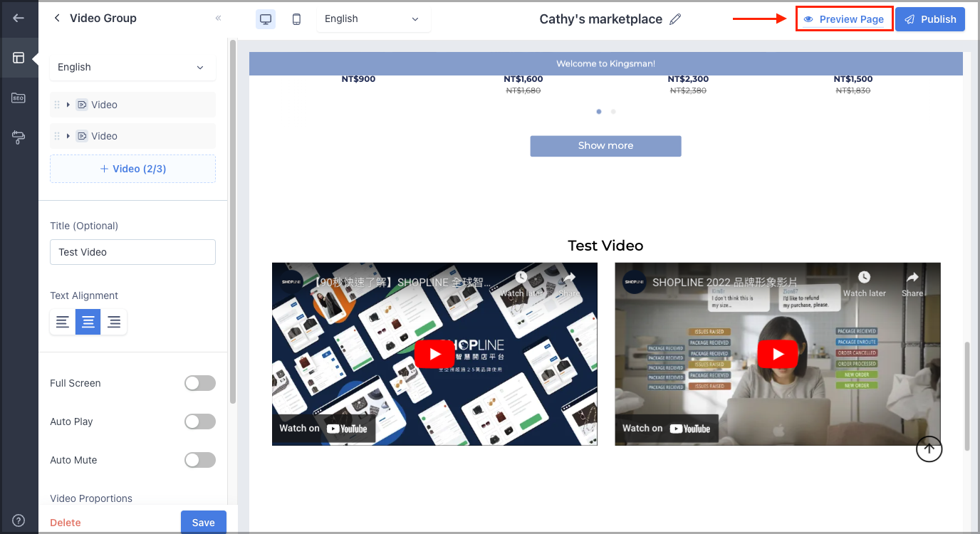Edit page name with pencil icon
The width and height of the screenshot is (980, 534).
coord(675,19)
